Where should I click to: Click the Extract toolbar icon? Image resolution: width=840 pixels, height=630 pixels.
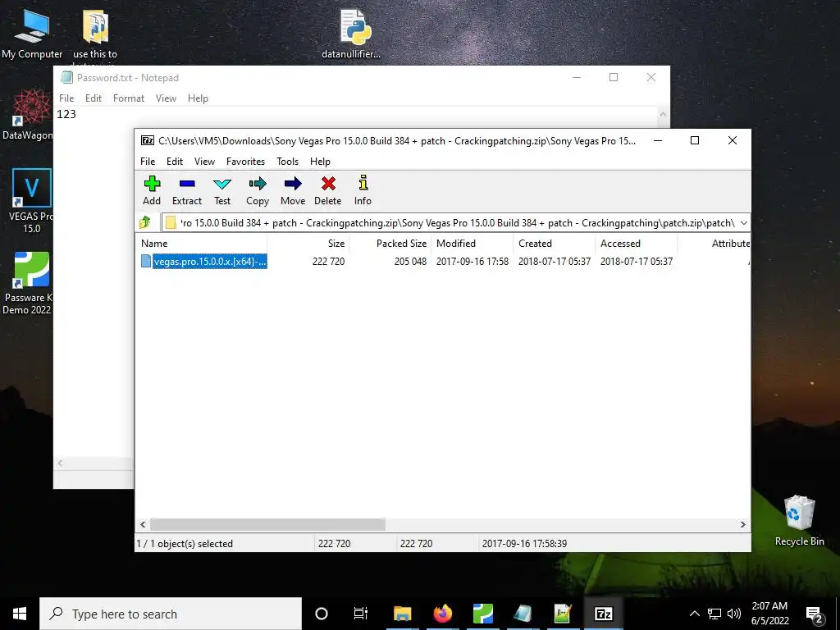click(187, 190)
